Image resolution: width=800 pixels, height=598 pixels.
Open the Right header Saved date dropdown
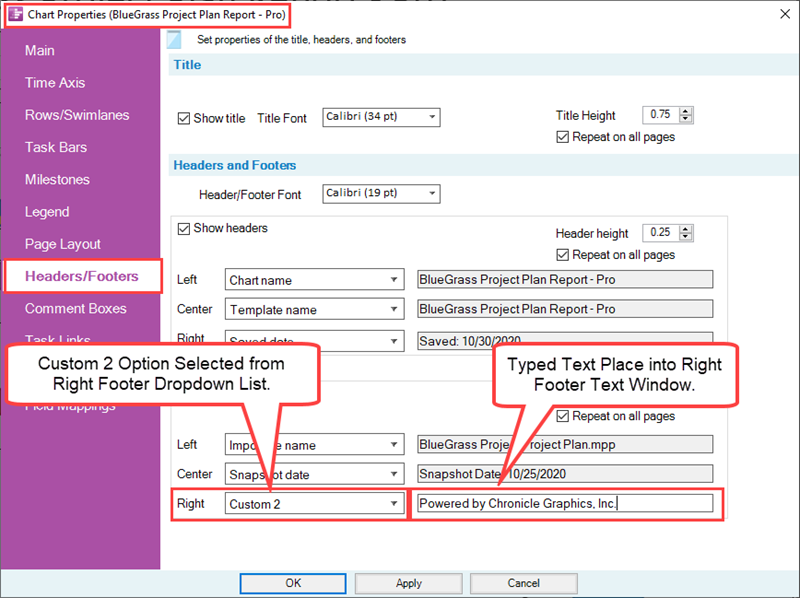click(x=314, y=341)
